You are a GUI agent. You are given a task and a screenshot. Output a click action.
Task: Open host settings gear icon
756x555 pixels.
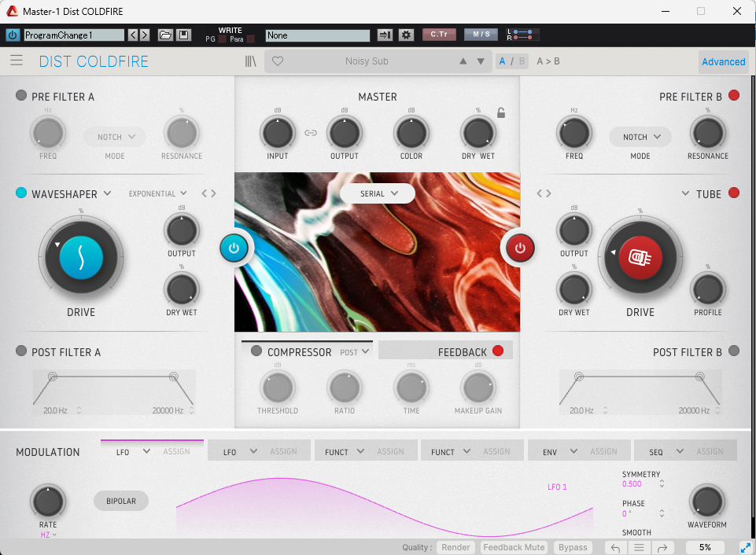pyautogui.click(x=406, y=35)
